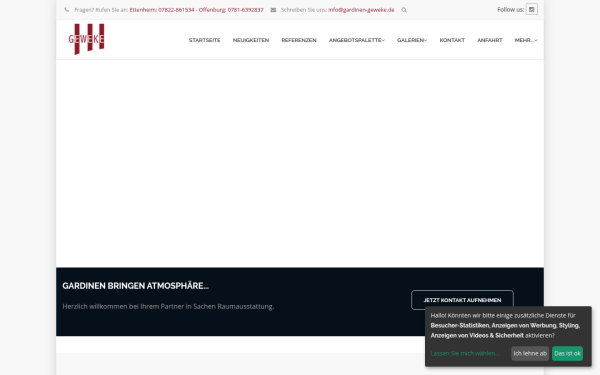Click the Schreiben Sie uns text
The height and width of the screenshot is (375, 600).
click(304, 10)
